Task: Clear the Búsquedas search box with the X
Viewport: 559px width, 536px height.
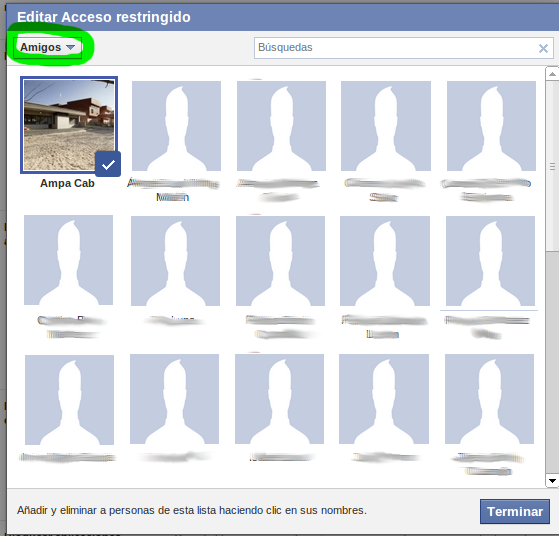Action: [x=543, y=48]
